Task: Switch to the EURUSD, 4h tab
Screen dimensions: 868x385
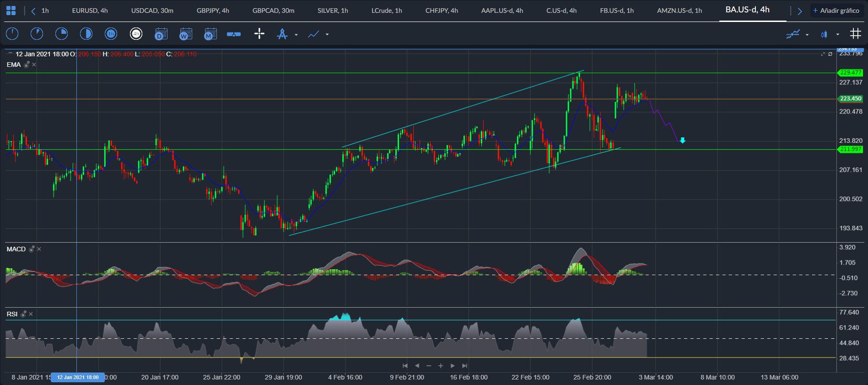Action: (x=90, y=11)
